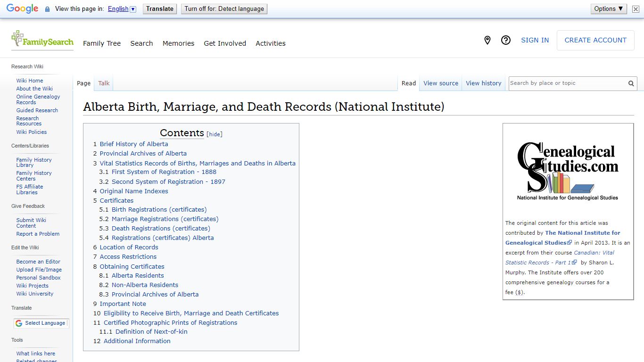644x362 pixels.
Task: Click the FamilySearch tree logo
Action: pos(42,40)
